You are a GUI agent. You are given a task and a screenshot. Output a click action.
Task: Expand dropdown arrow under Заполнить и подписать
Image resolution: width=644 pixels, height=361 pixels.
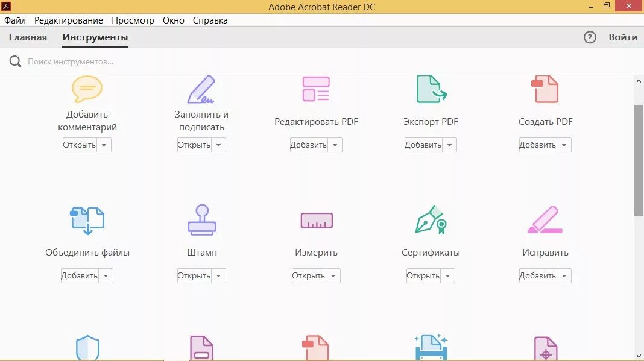(219, 145)
